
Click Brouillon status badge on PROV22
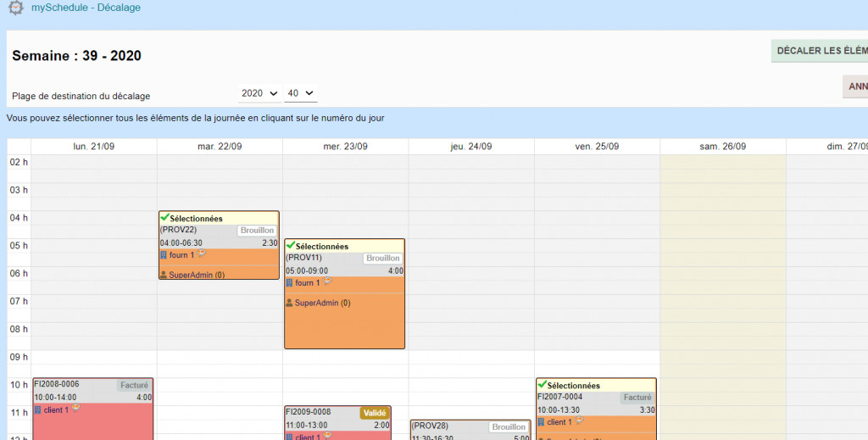pos(257,231)
